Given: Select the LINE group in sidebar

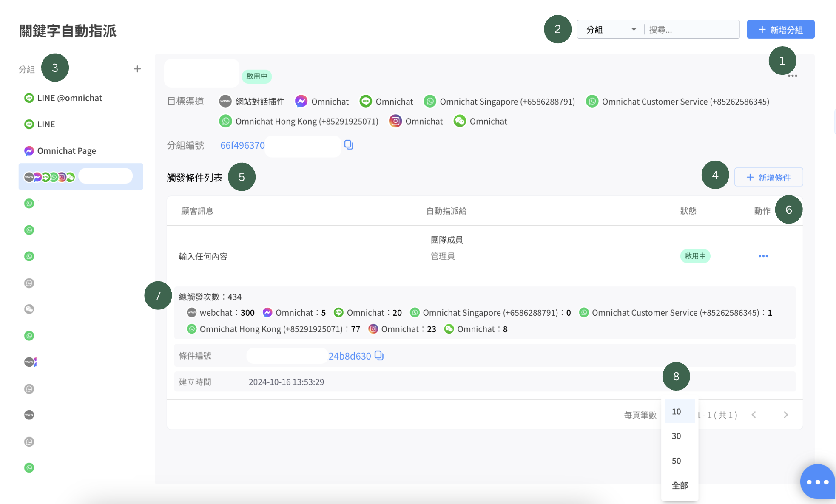Looking at the screenshot, I should tap(46, 125).
